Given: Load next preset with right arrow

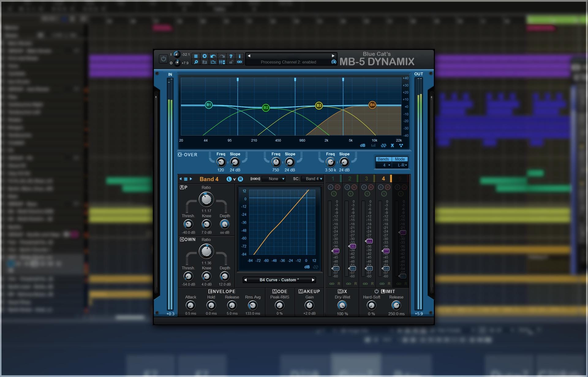Looking at the screenshot, I should click(333, 56).
